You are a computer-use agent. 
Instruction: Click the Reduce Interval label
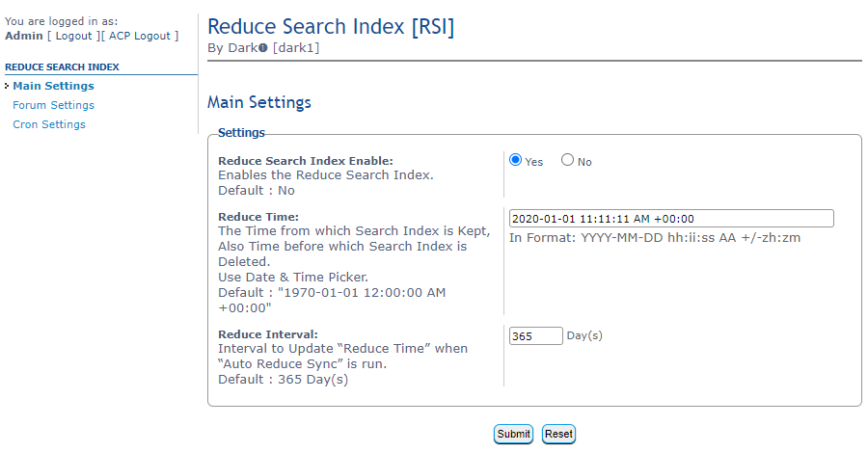[x=268, y=334]
